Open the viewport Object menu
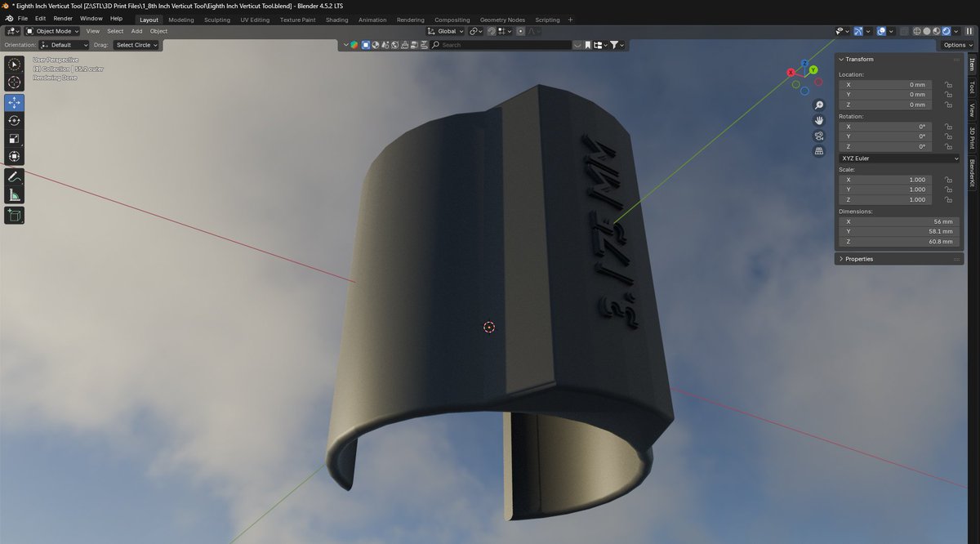Screen dimensions: 980x544 (158, 31)
